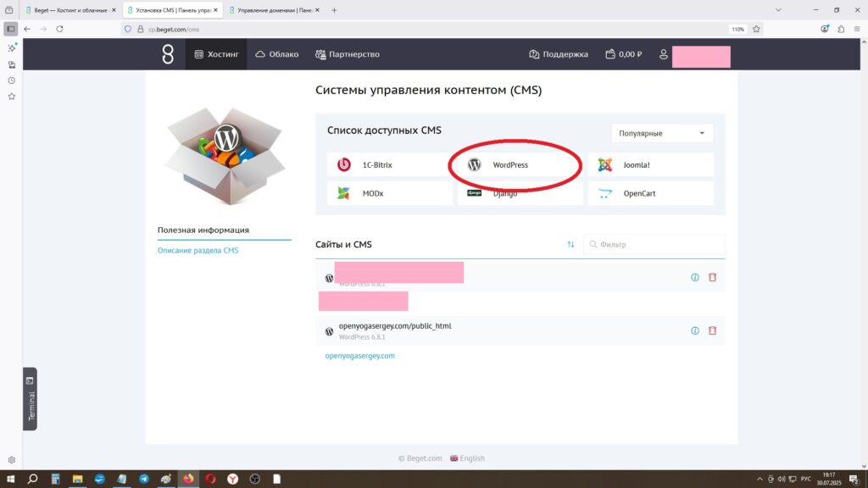Open the Популярные category dropdown
Screen dimensions: 868x488
[661, 133]
